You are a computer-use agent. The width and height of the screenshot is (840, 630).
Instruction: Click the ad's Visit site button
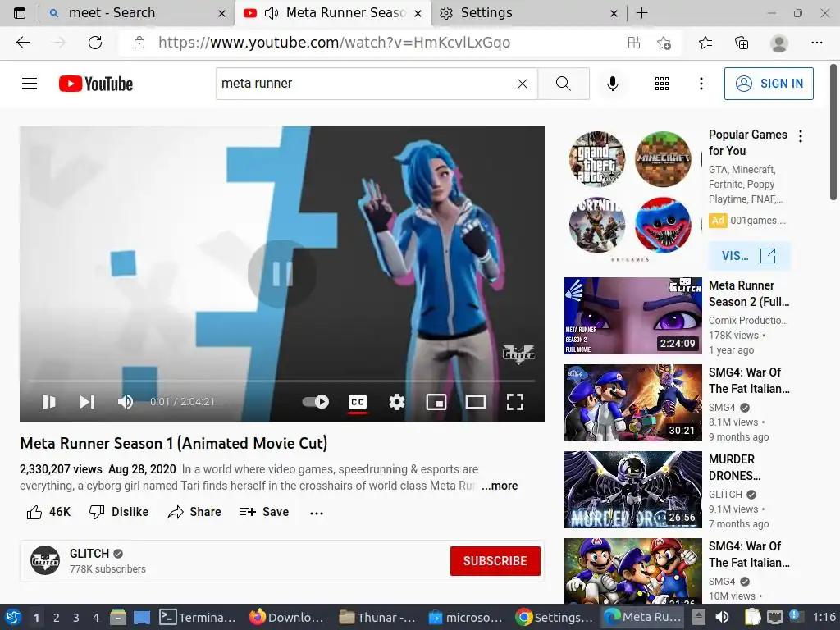749,256
